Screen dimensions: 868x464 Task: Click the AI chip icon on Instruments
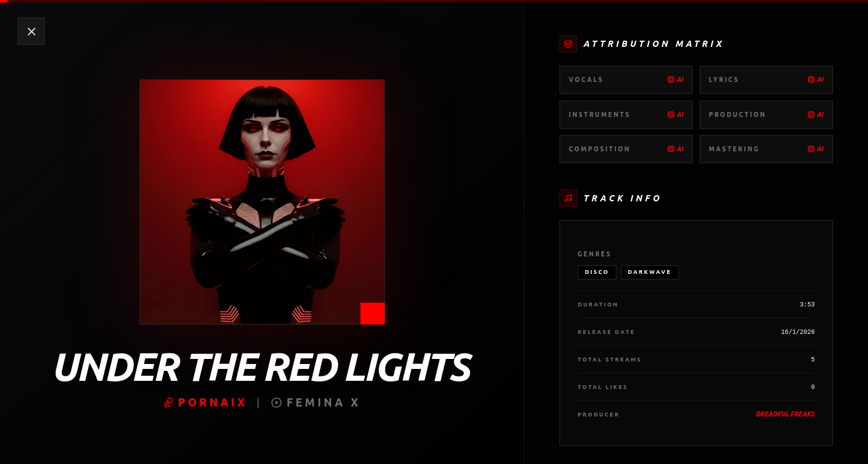click(671, 115)
